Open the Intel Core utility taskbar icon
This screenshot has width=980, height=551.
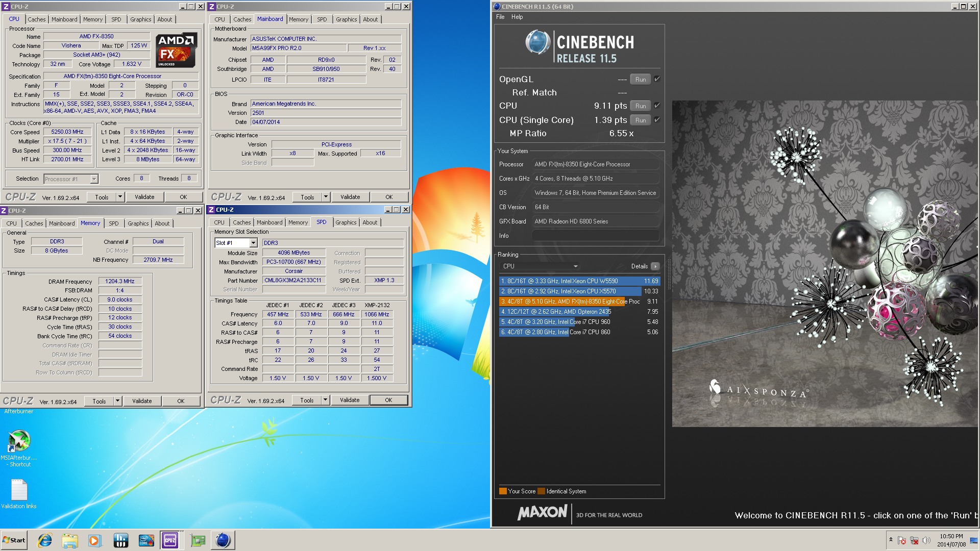click(x=145, y=540)
